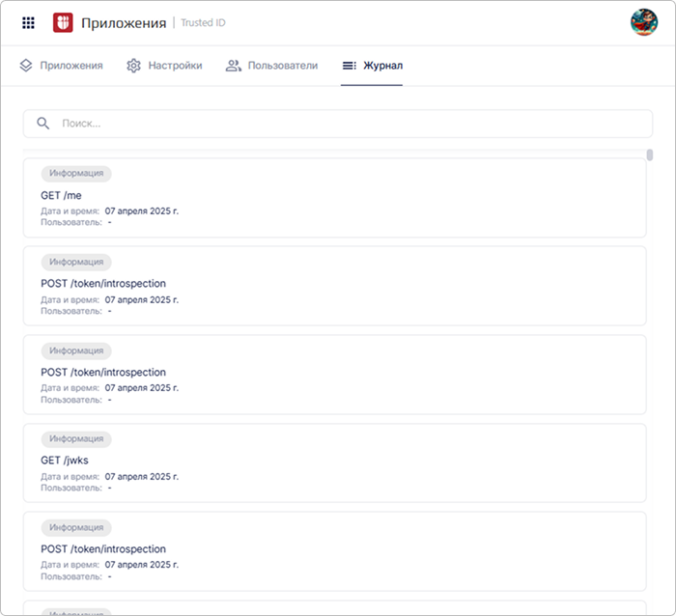Open the GET /jwks log entry
The height and width of the screenshot is (616, 676).
pyautogui.click(x=334, y=463)
